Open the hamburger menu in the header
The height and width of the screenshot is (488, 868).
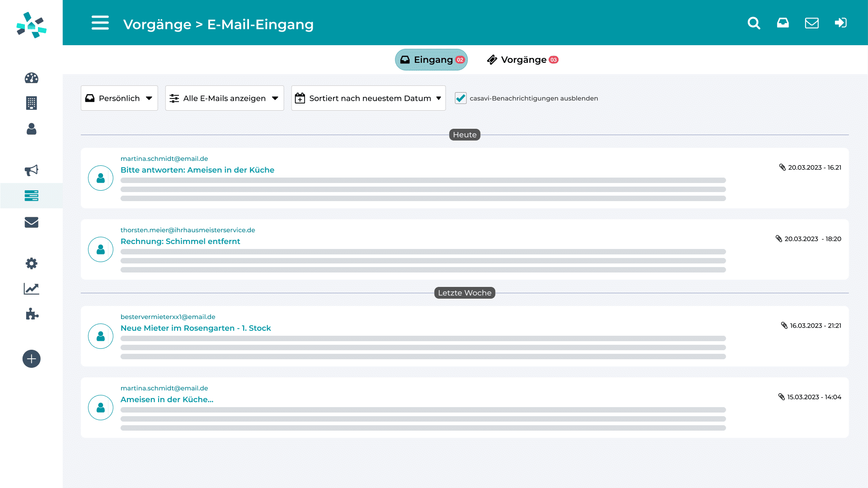(100, 23)
